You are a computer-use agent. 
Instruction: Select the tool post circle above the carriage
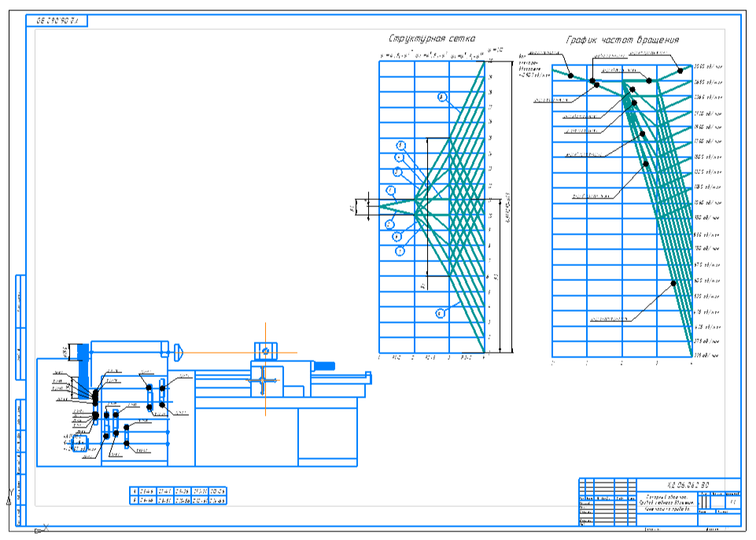click(265, 352)
